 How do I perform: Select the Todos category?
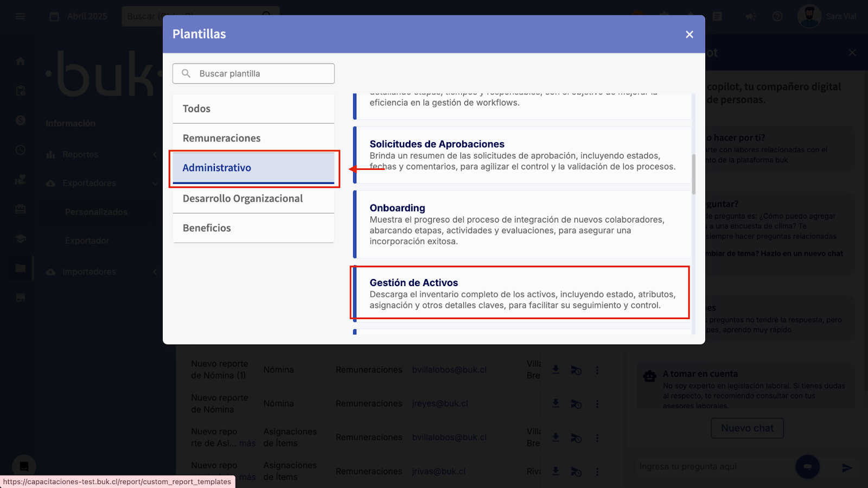coord(253,109)
